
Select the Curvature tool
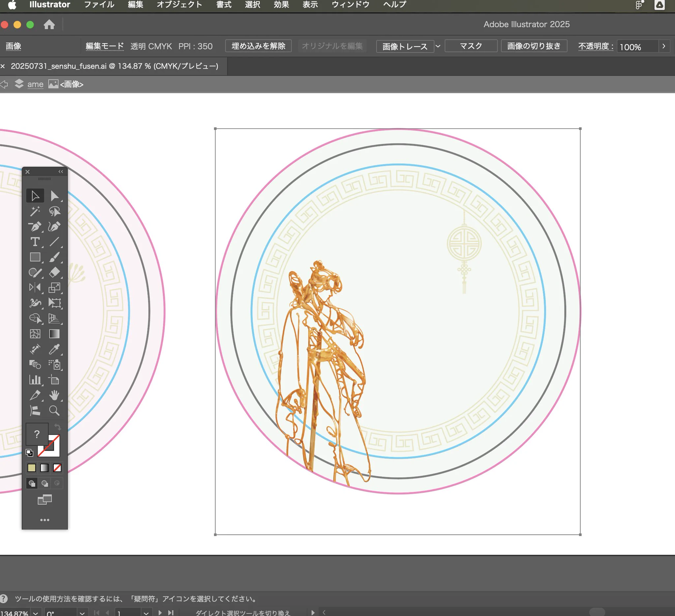tap(54, 227)
